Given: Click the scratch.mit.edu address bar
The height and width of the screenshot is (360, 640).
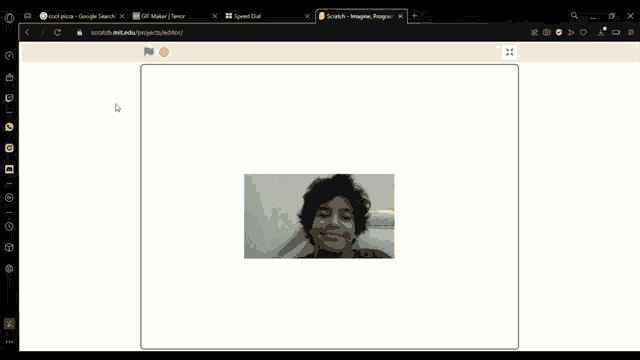Looking at the screenshot, I should [x=286, y=32].
